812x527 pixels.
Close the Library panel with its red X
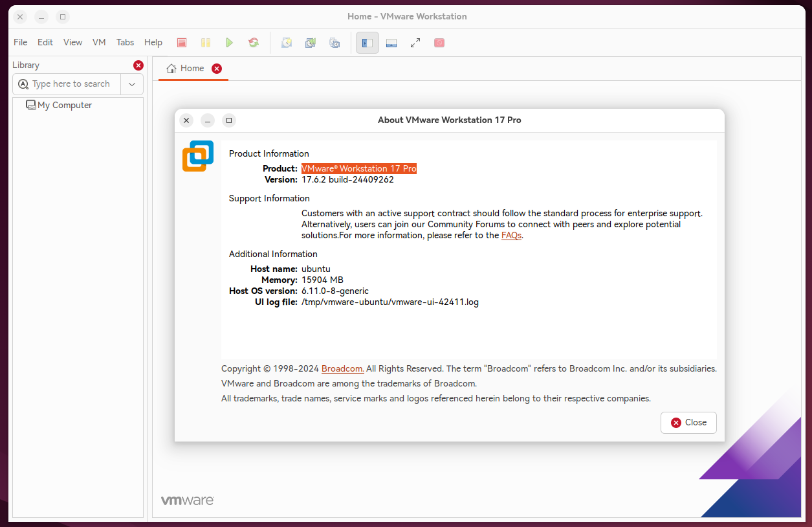click(138, 65)
